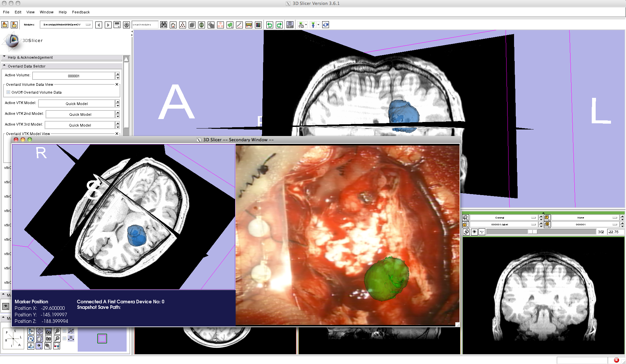
Task: Click the green Redo arrow
Action: [x=279, y=25]
